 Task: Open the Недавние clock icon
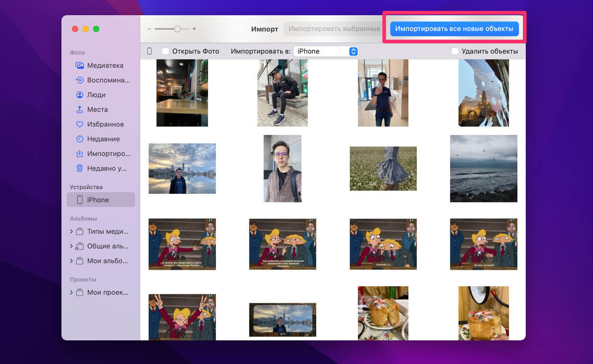pos(80,139)
